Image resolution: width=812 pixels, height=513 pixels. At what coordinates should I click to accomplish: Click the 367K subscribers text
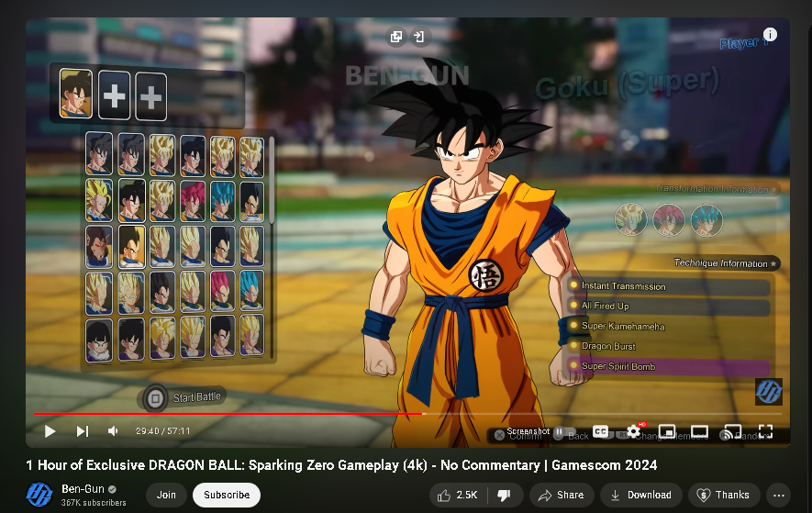tap(94, 503)
